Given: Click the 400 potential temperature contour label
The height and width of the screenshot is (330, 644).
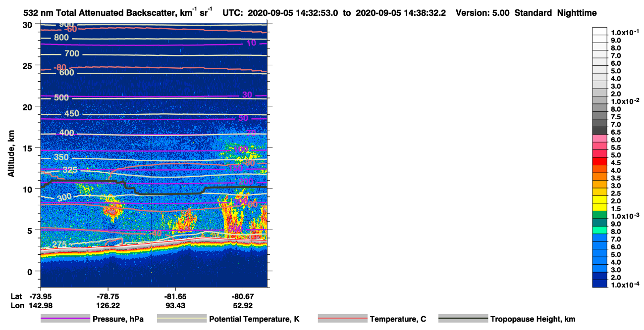Looking at the screenshot, I should [66, 133].
